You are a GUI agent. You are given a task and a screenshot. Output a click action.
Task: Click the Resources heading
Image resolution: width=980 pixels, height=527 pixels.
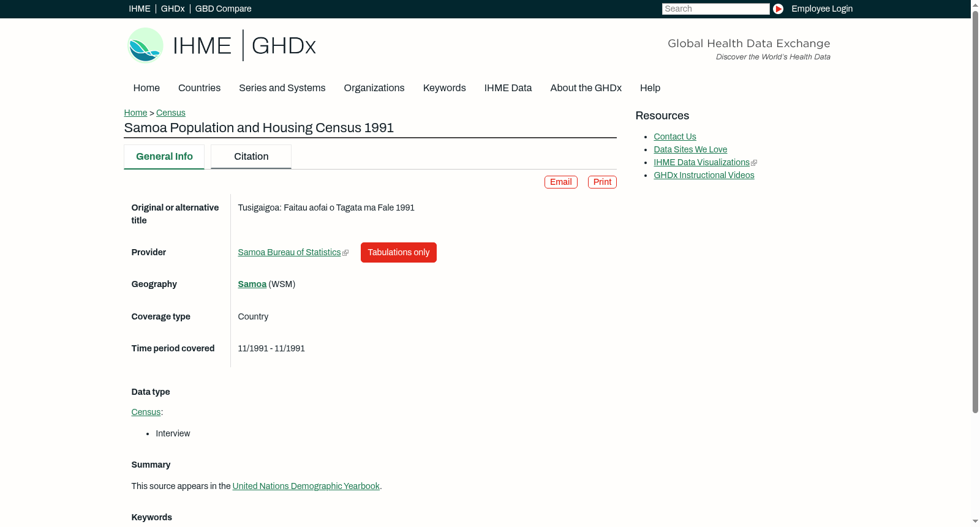coord(662,116)
